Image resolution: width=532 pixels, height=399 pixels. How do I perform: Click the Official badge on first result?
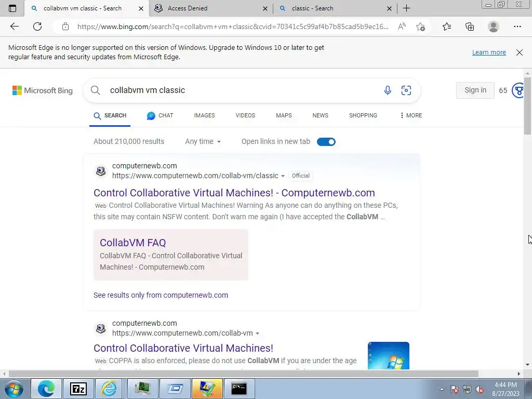click(301, 176)
